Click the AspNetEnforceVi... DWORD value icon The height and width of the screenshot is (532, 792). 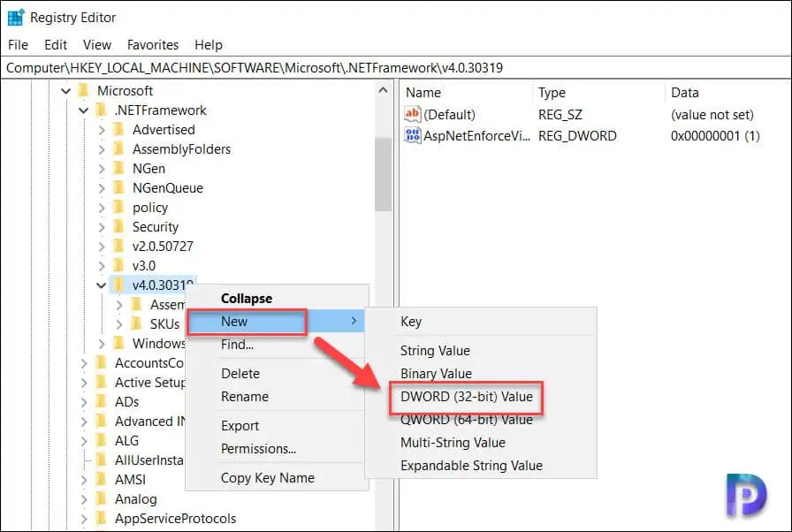click(x=412, y=135)
